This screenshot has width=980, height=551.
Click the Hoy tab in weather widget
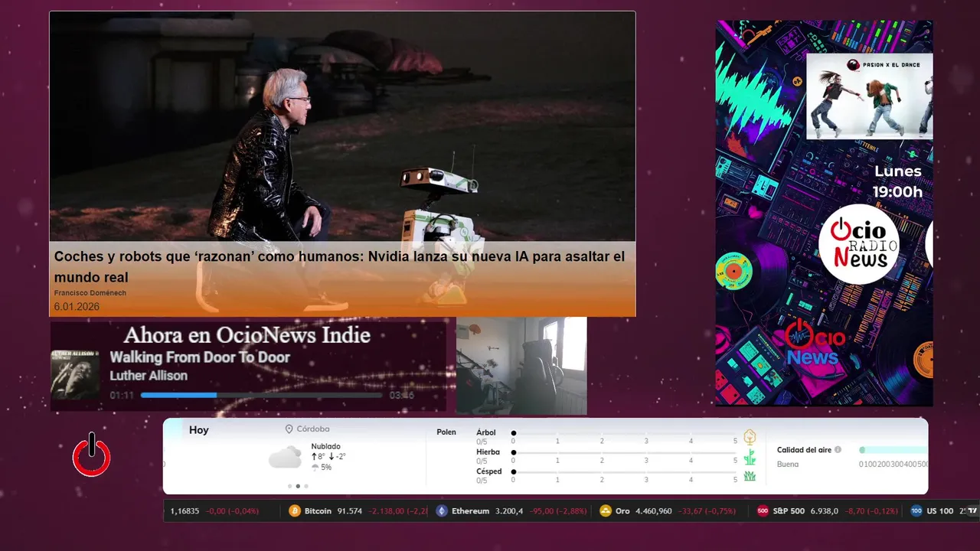(x=199, y=430)
